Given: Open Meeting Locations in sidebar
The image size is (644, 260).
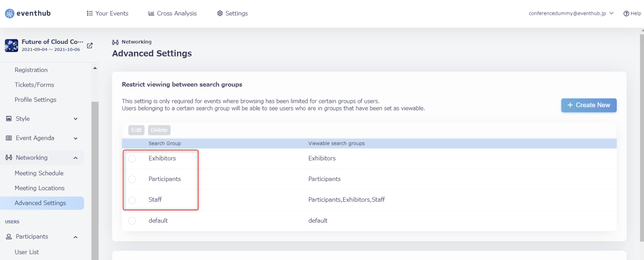Looking at the screenshot, I should point(40,188).
